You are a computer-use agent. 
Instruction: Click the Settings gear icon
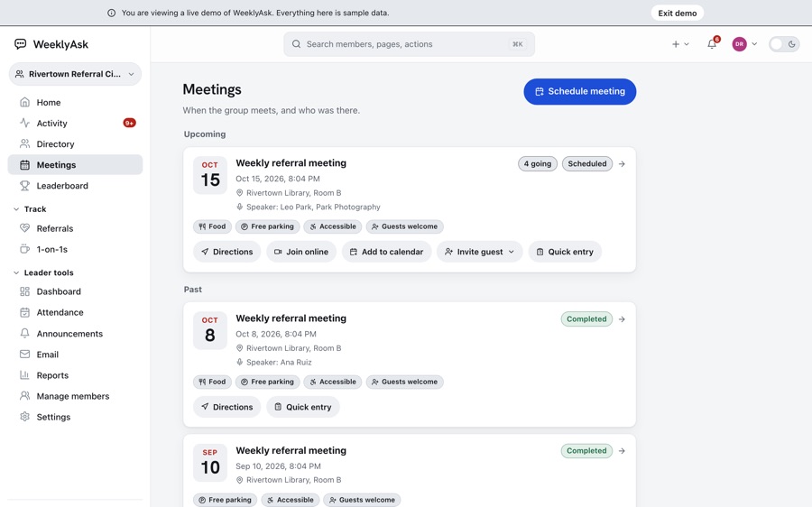click(24, 417)
